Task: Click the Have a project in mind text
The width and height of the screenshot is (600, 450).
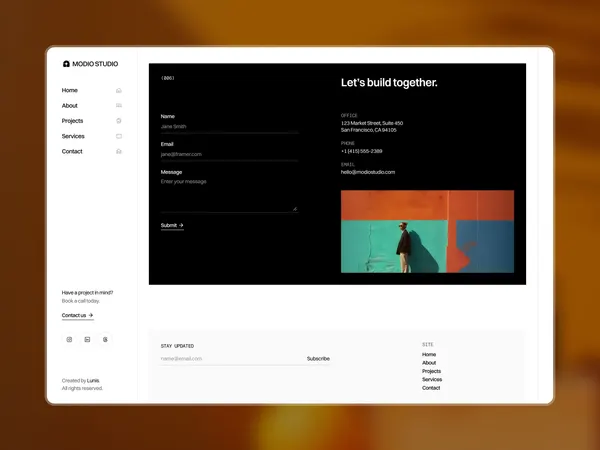Action: [x=87, y=293]
